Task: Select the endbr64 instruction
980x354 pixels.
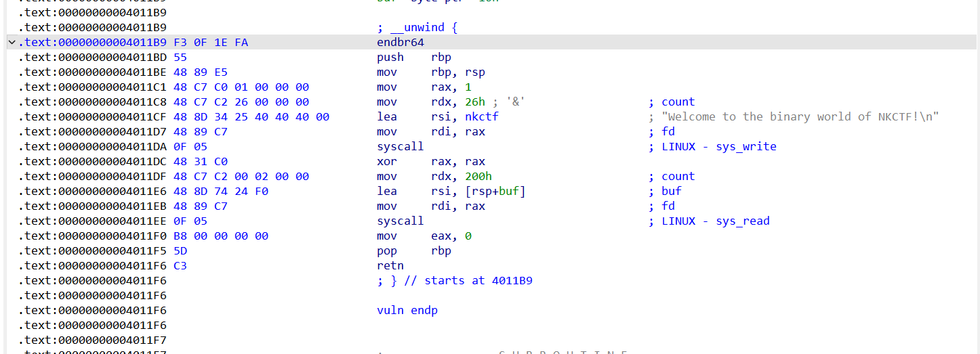Action: (400, 43)
